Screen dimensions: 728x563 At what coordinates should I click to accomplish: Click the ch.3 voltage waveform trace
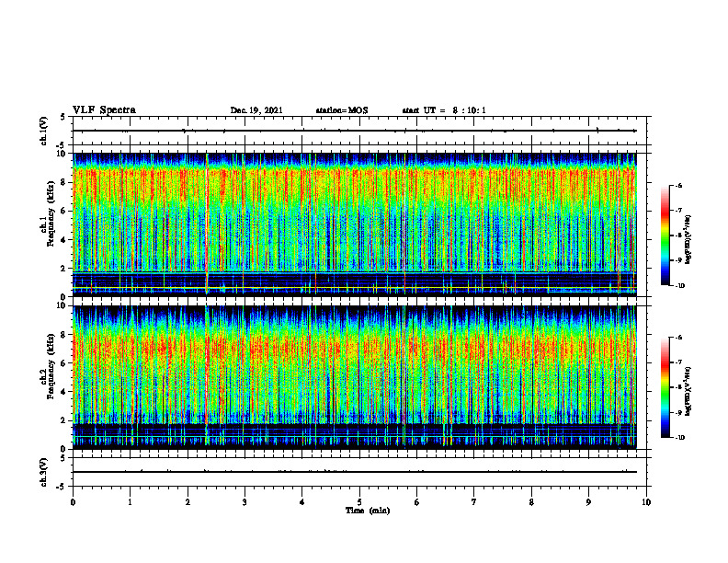(354, 472)
